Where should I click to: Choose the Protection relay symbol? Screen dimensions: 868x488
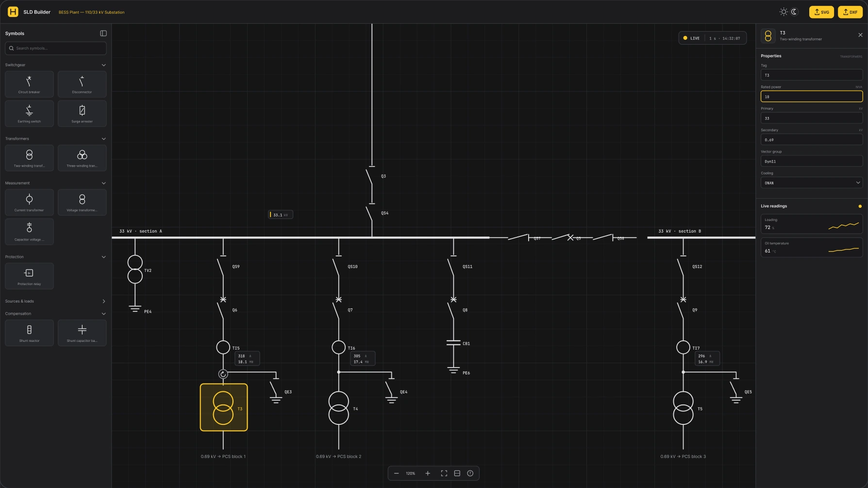click(29, 276)
